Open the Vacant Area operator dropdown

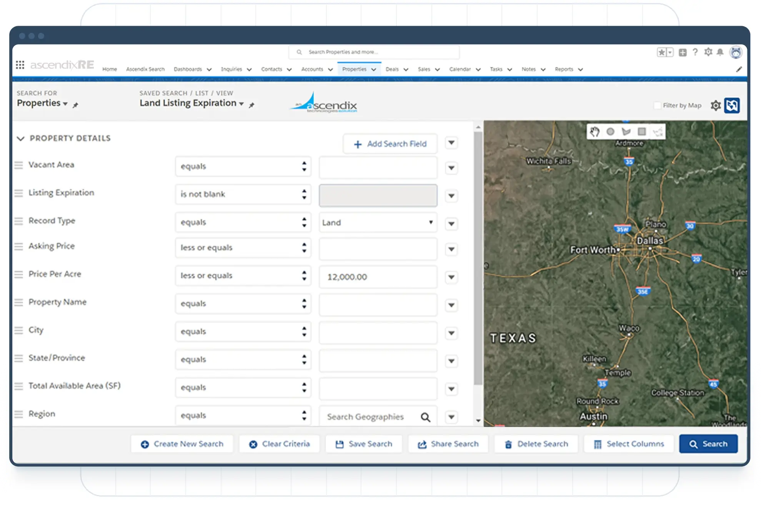point(243,166)
